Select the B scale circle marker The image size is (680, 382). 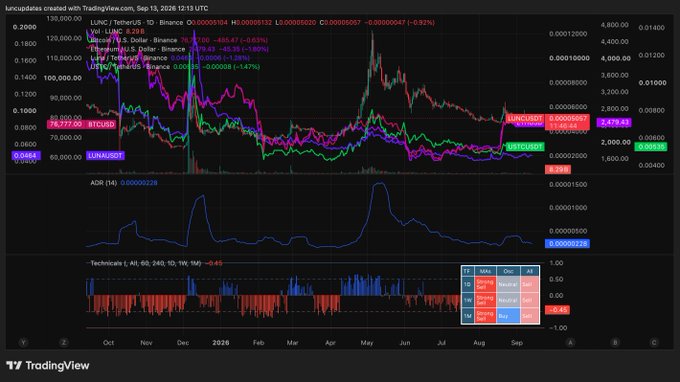615,343
